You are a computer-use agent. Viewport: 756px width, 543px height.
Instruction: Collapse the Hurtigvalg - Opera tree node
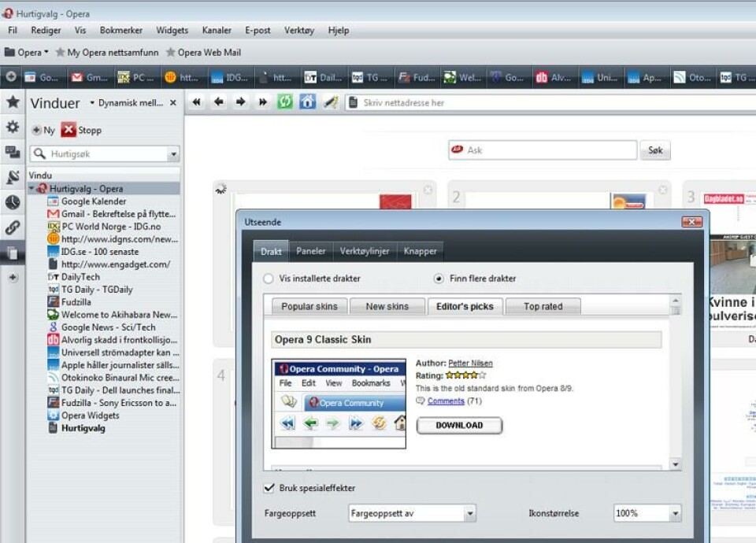31,188
